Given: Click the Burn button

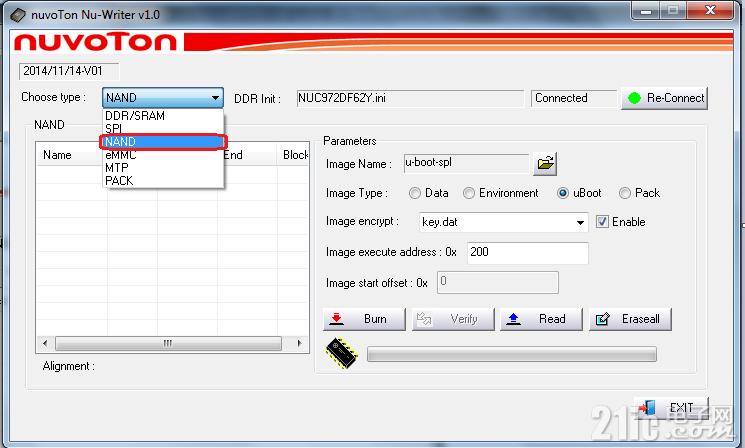Looking at the screenshot, I should click(x=364, y=319).
